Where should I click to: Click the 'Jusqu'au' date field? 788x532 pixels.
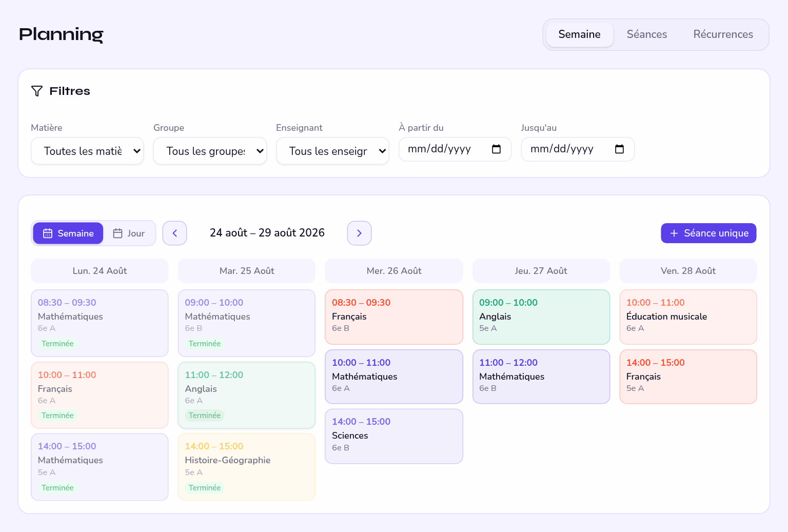578,149
